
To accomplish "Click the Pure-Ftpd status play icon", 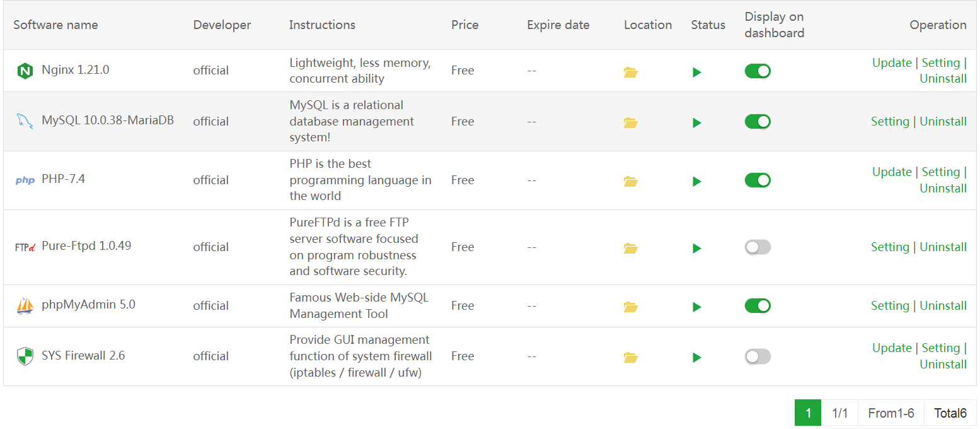I will (x=696, y=248).
